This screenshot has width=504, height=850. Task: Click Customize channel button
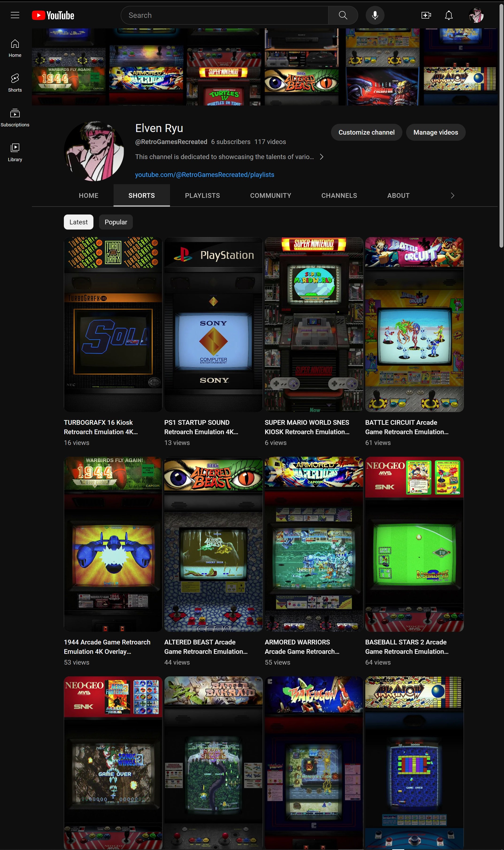pyautogui.click(x=366, y=132)
